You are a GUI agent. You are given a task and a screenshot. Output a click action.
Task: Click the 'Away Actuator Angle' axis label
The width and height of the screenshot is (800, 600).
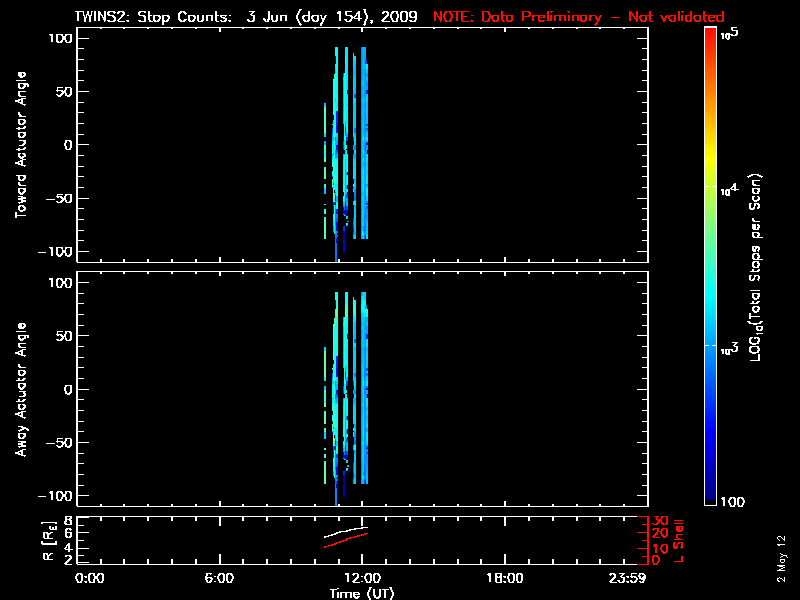point(20,390)
